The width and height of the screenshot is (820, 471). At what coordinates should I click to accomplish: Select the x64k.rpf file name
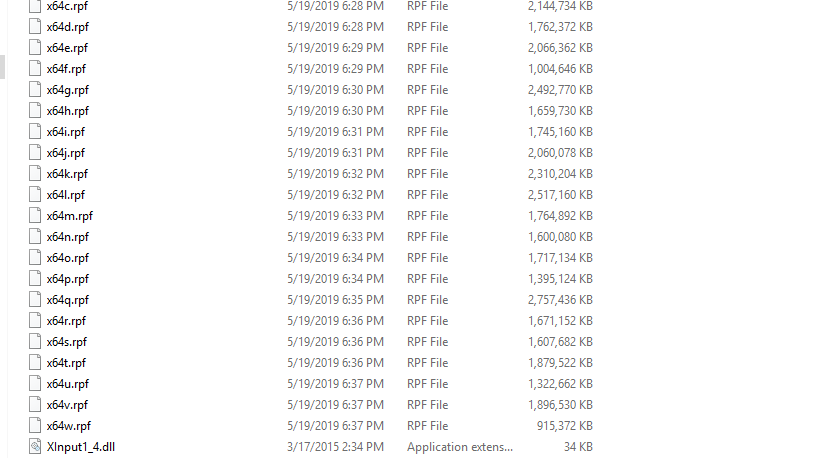[x=67, y=174]
